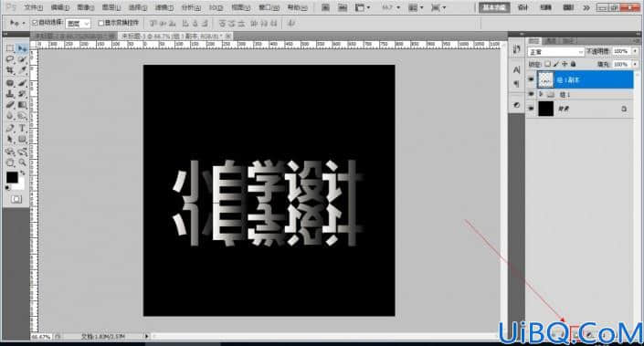The image size is (644, 346).
Task: Select the Hand tool
Action: pos(10,163)
